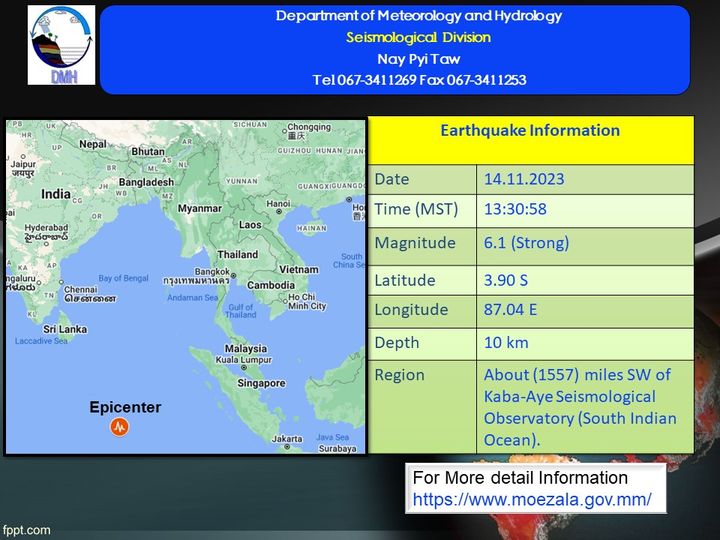Screen dimensions: 720x540
Task: Click the Thailand label on the map
Action: (238, 254)
